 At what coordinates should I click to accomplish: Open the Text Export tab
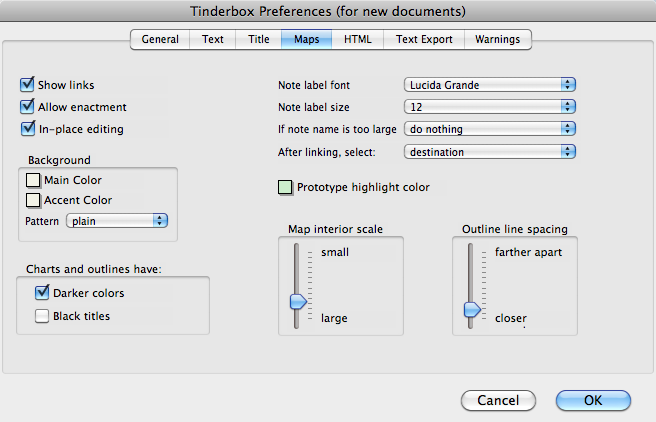[x=424, y=39]
